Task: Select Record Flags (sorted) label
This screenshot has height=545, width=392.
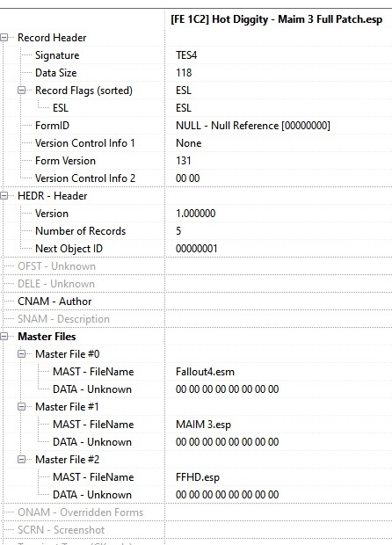Action: (x=83, y=91)
